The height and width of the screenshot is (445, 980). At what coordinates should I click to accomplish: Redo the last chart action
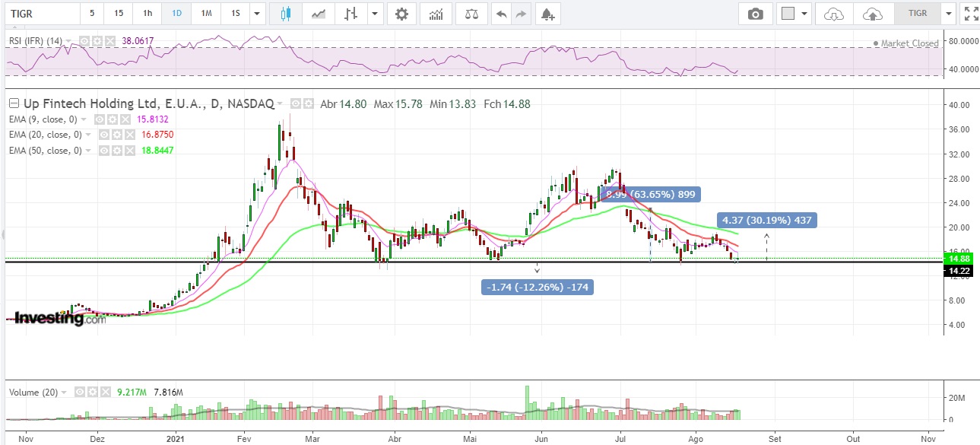[521, 14]
